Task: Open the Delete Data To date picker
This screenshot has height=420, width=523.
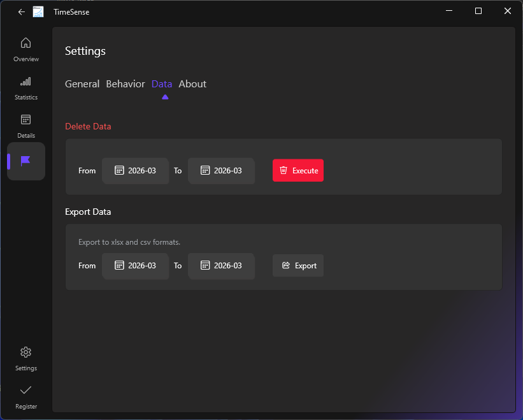Action: click(221, 170)
